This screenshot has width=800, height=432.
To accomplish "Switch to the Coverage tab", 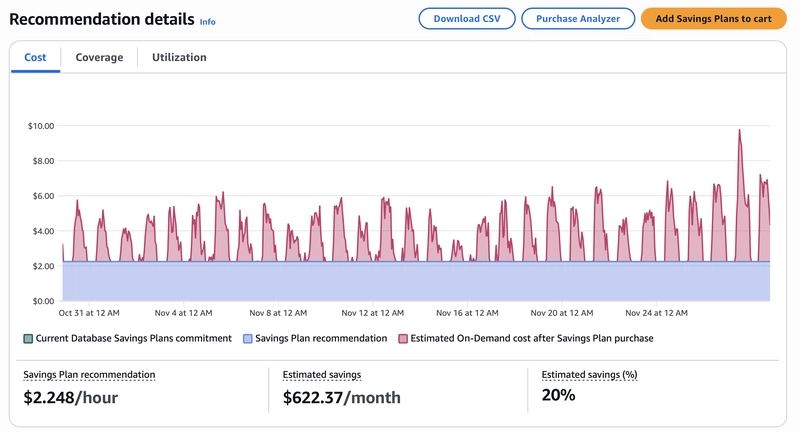I will (99, 57).
